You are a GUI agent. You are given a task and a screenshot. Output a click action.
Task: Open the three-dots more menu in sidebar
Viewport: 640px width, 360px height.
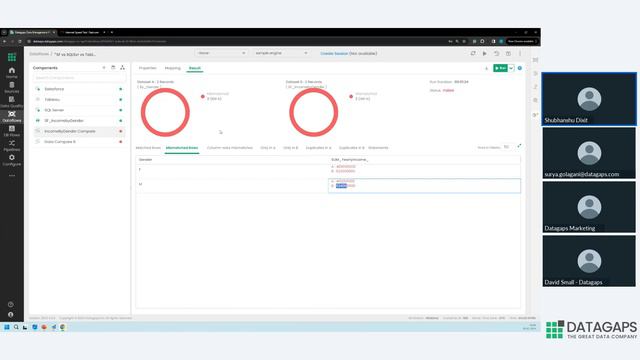point(11,176)
